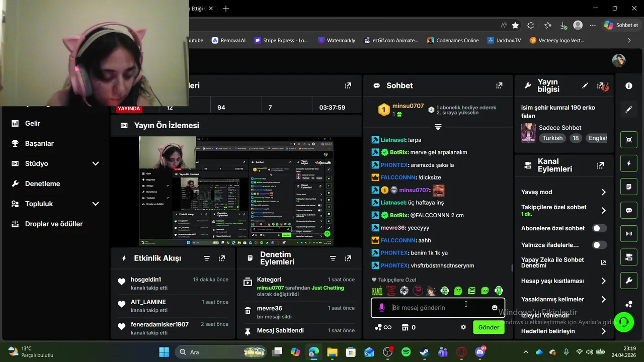Open Sohbet et Copilot button in browser
Screen dimensions: 644x362
[x=621, y=25]
